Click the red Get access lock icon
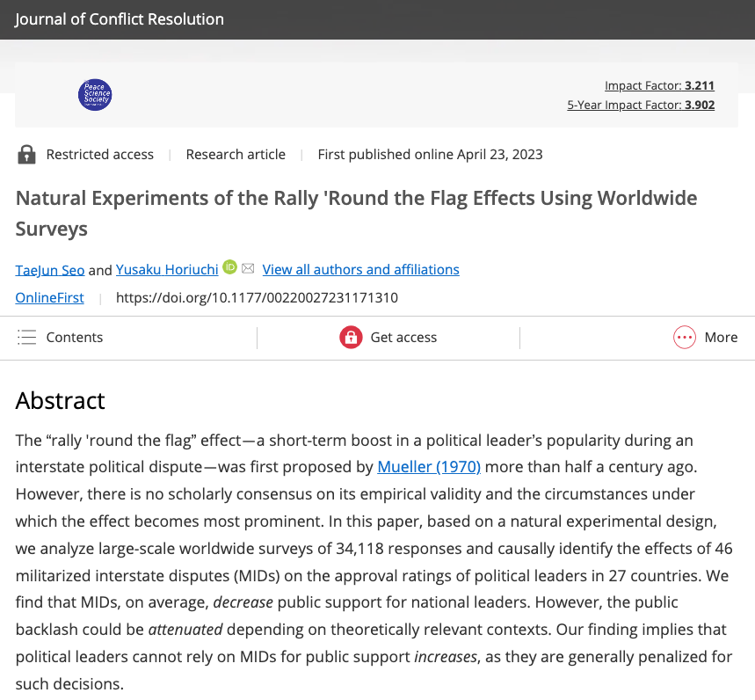Image resolution: width=755 pixels, height=700 pixels. 351,337
